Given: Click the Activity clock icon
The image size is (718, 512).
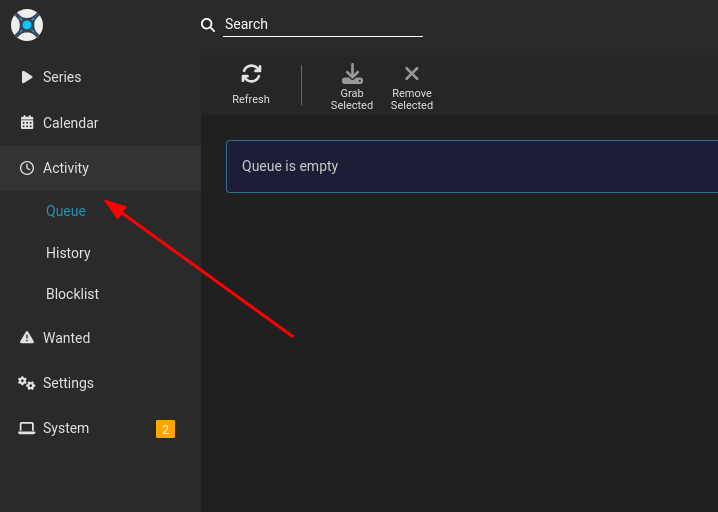Looking at the screenshot, I should pyautogui.click(x=27, y=168).
